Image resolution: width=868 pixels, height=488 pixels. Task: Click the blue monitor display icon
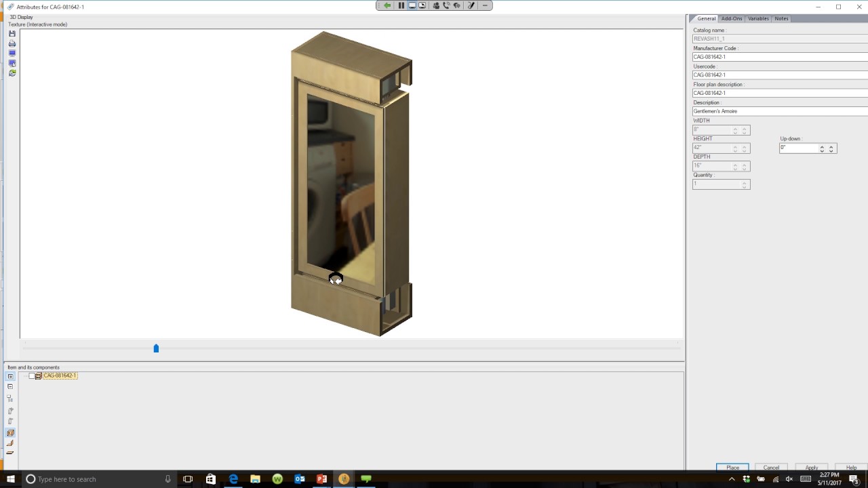12,53
